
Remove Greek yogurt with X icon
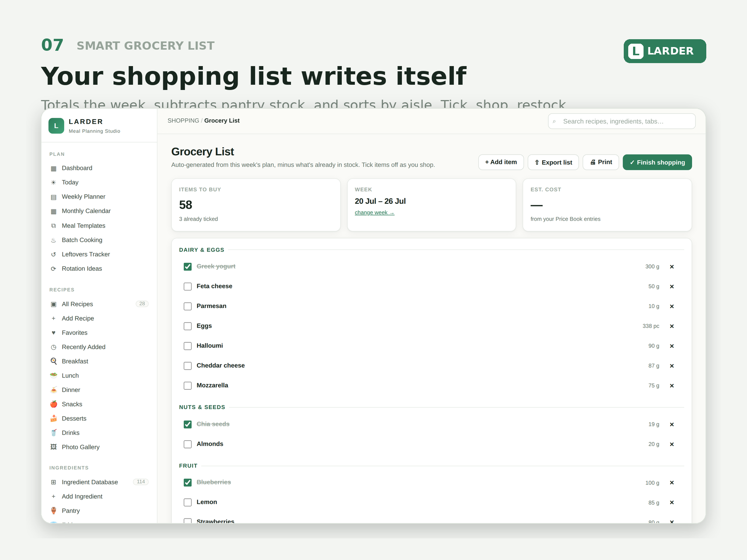[672, 267]
